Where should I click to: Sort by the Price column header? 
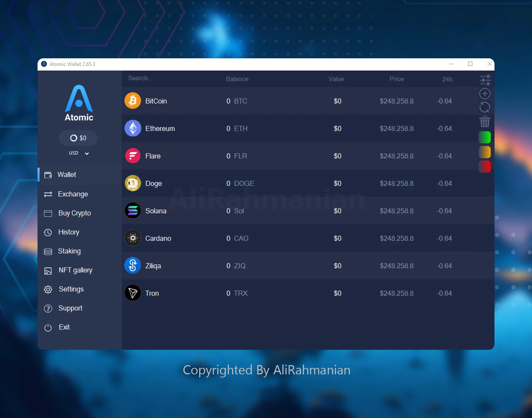[x=396, y=79]
